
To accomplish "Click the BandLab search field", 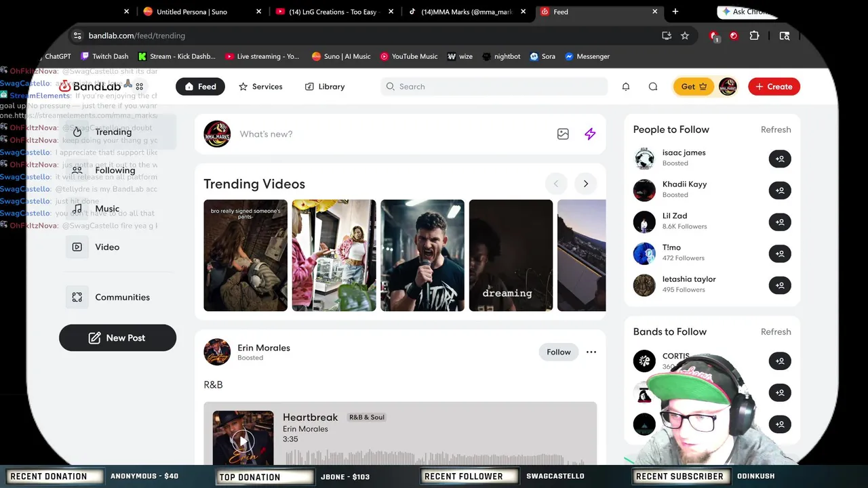I will [x=494, y=87].
